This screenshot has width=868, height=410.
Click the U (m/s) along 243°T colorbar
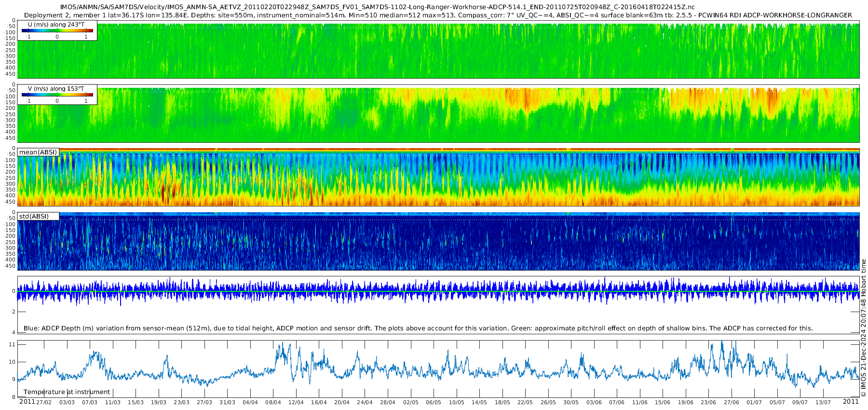click(x=57, y=30)
